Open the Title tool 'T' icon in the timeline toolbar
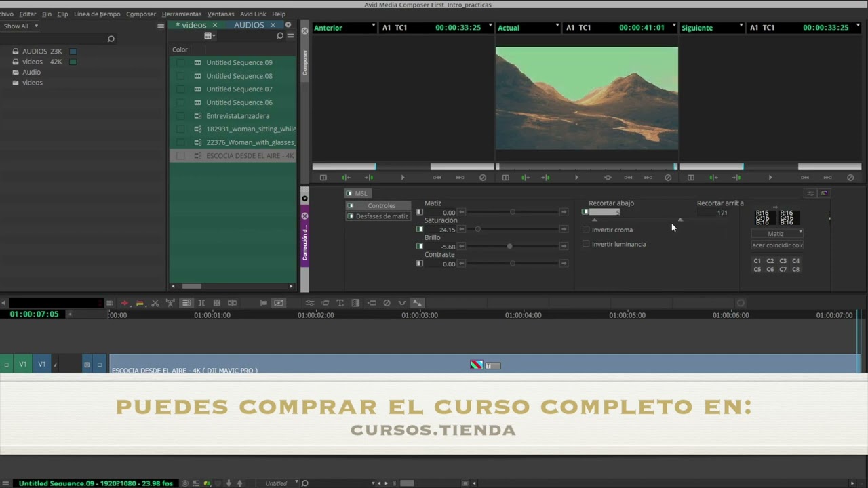Image resolution: width=868 pixels, height=488 pixels. click(340, 303)
